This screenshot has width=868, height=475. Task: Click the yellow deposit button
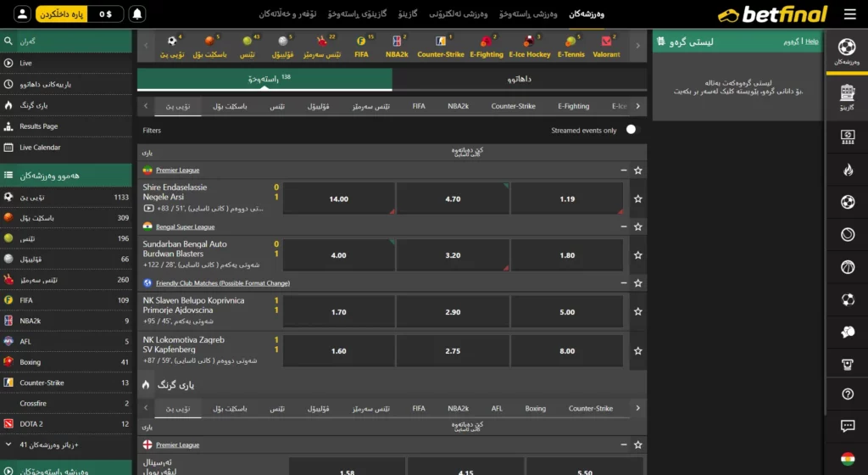click(61, 14)
